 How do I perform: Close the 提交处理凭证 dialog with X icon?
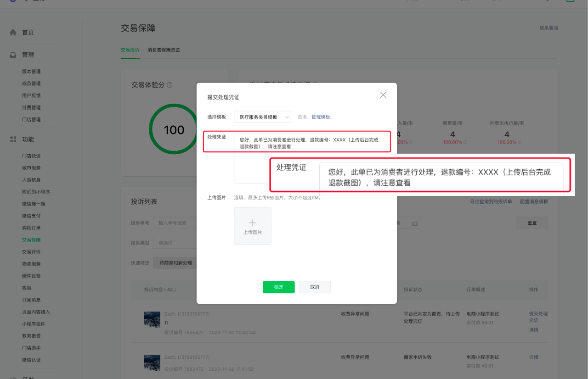383,95
